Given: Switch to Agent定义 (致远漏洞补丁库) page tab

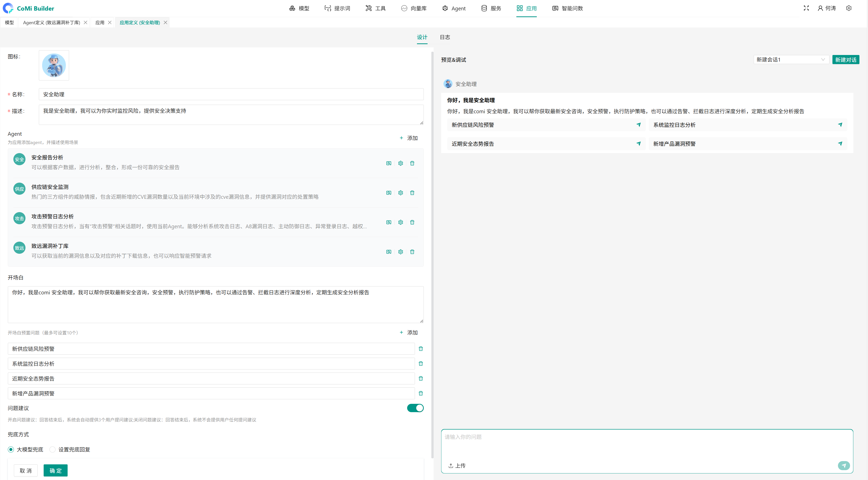Looking at the screenshot, I should click(x=51, y=22).
